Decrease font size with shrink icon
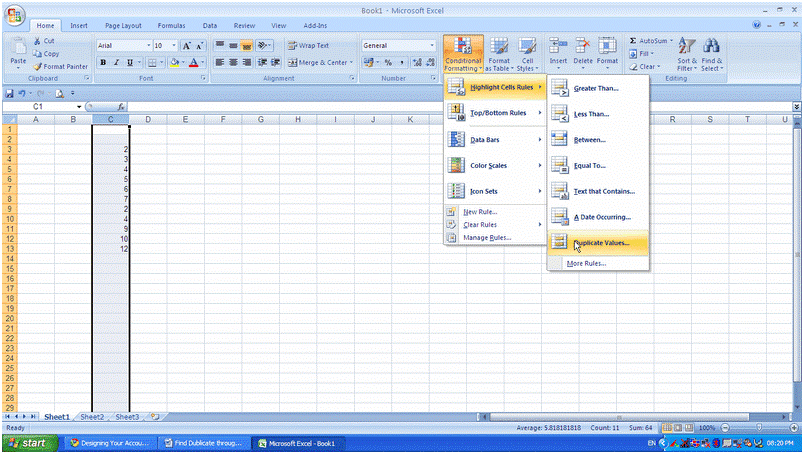The image size is (804, 454). click(x=199, y=46)
